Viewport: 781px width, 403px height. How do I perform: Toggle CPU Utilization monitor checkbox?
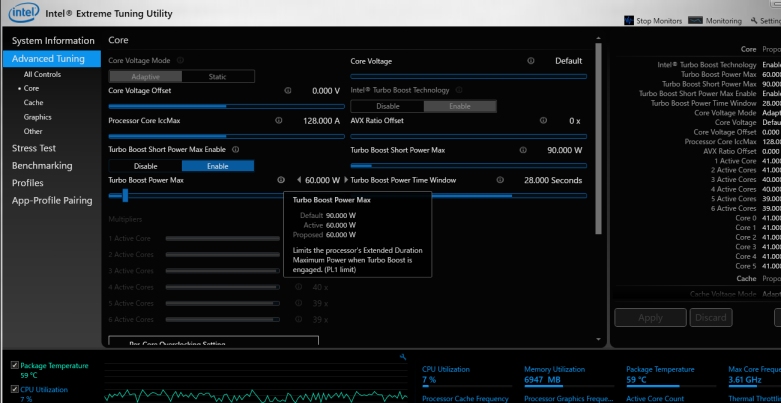tap(14, 389)
